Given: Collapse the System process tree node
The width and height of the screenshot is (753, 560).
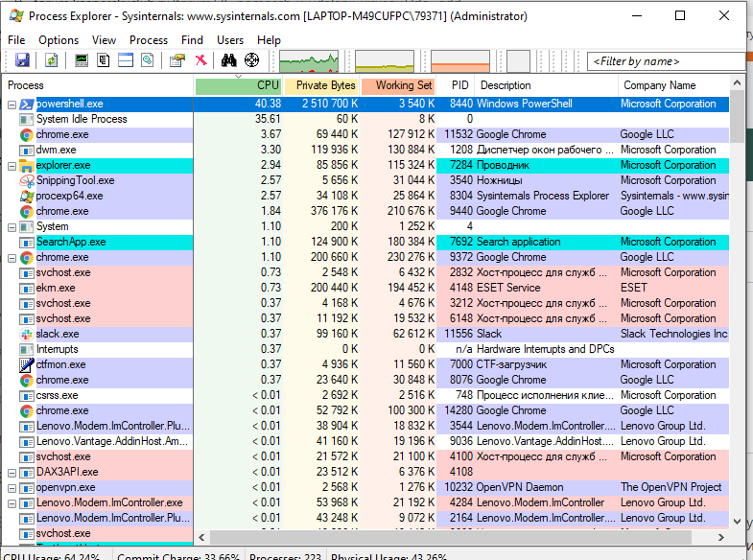Looking at the screenshot, I should 12,226.
